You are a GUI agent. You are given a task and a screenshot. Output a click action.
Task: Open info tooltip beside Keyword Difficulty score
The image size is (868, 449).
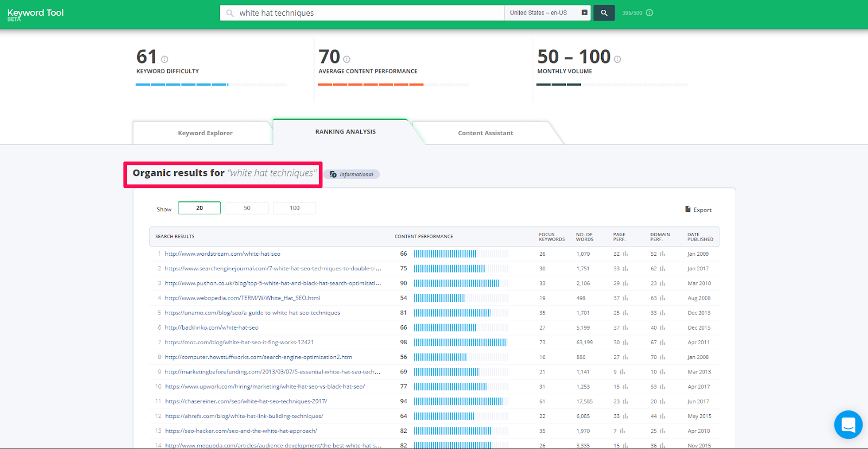pyautogui.click(x=164, y=59)
